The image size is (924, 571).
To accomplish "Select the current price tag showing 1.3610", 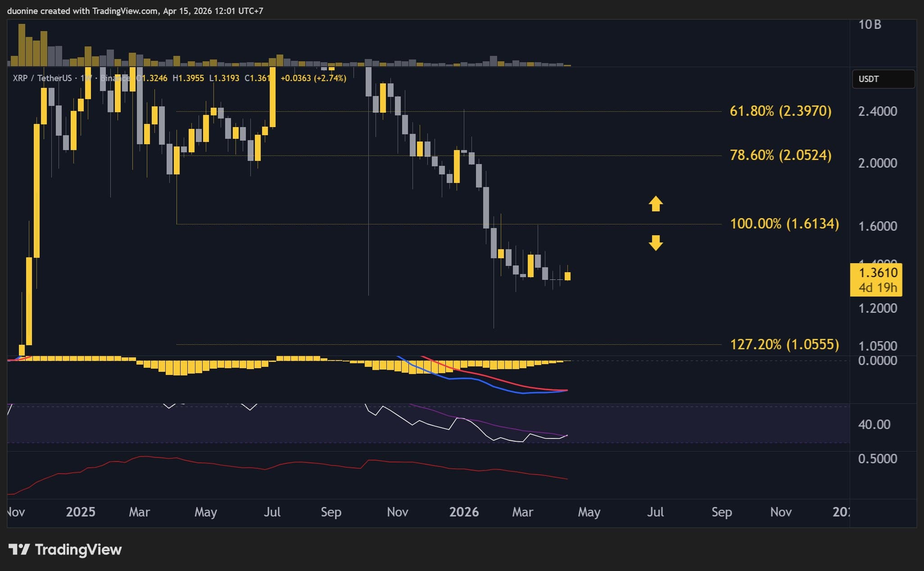I will point(875,272).
